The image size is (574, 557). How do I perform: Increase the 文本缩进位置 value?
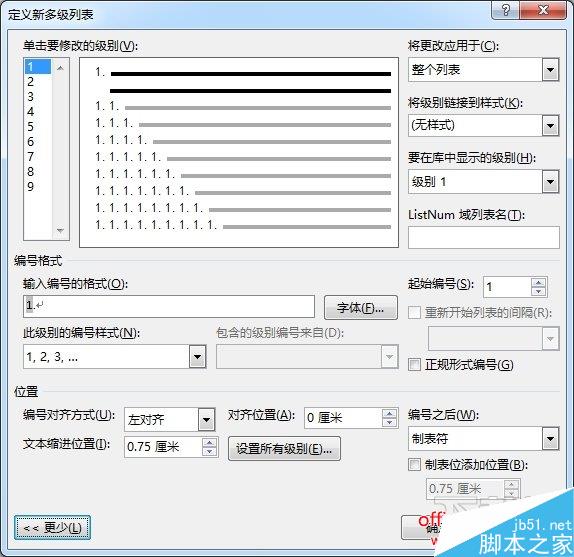tap(209, 443)
